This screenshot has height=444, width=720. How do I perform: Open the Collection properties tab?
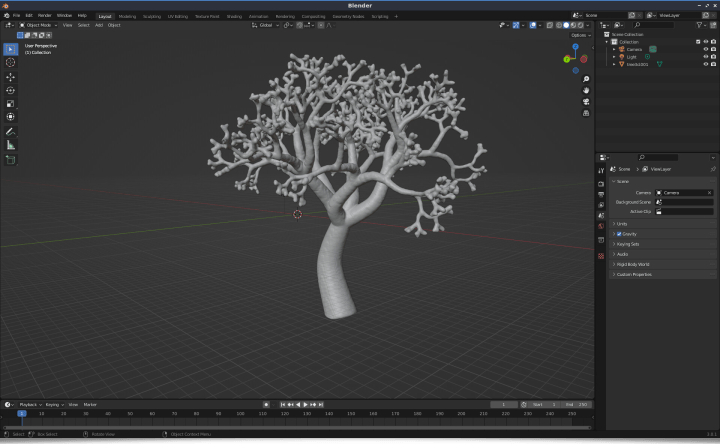[x=601, y=240]
